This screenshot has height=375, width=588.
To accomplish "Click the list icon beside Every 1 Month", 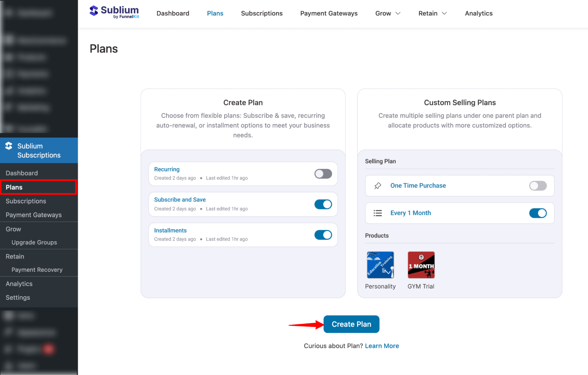I will (378, 213).
